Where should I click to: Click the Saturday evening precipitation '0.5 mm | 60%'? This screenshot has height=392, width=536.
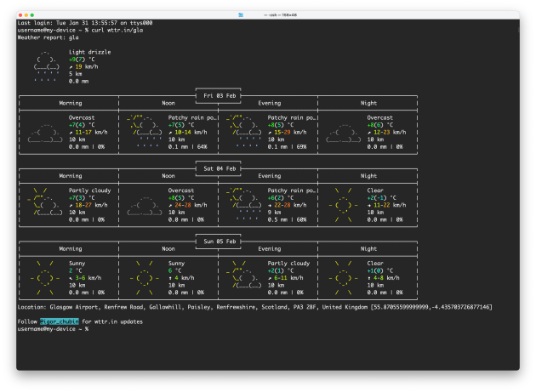tap(288, 219)
